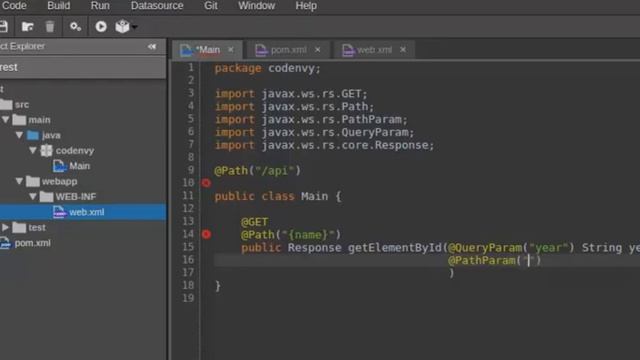
Task: Click the 'package codenvy;' code line
Action: pos(268,68)
